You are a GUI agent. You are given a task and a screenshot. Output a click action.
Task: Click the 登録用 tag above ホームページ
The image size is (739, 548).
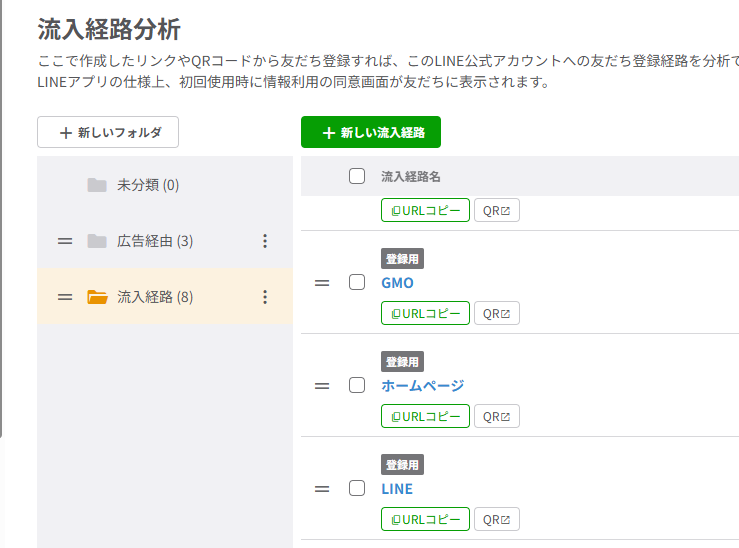402,362
